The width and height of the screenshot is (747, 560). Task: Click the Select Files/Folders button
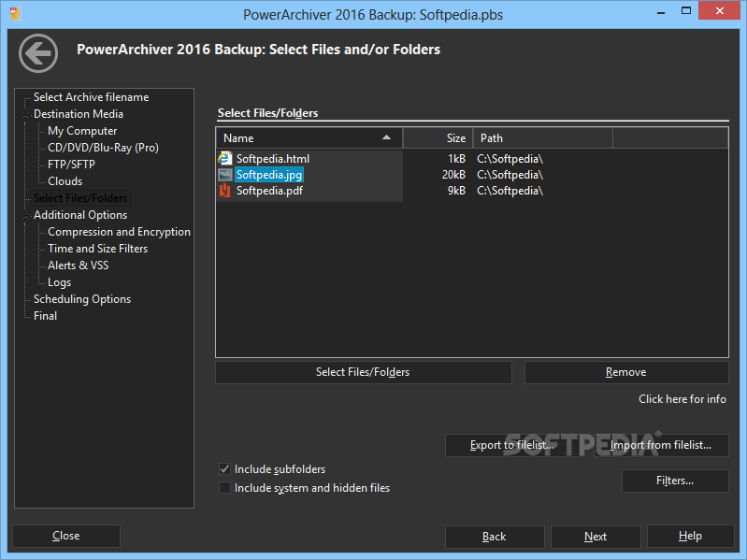tap(364, 372)
